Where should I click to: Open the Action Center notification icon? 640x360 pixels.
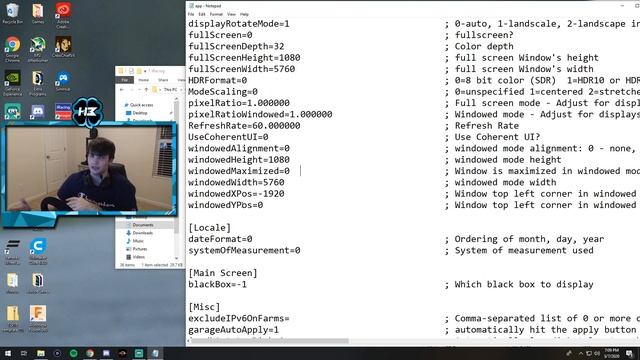(x=629, y=353)
